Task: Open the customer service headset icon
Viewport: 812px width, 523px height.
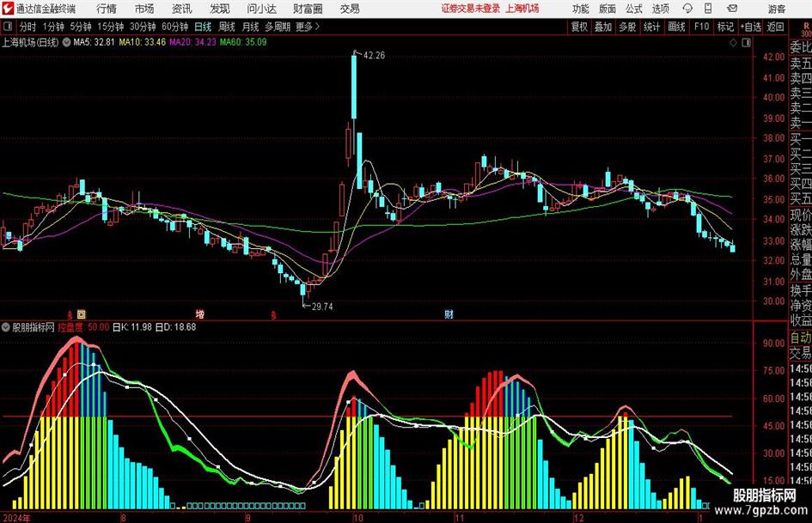Action: click(x=687, y=9)
